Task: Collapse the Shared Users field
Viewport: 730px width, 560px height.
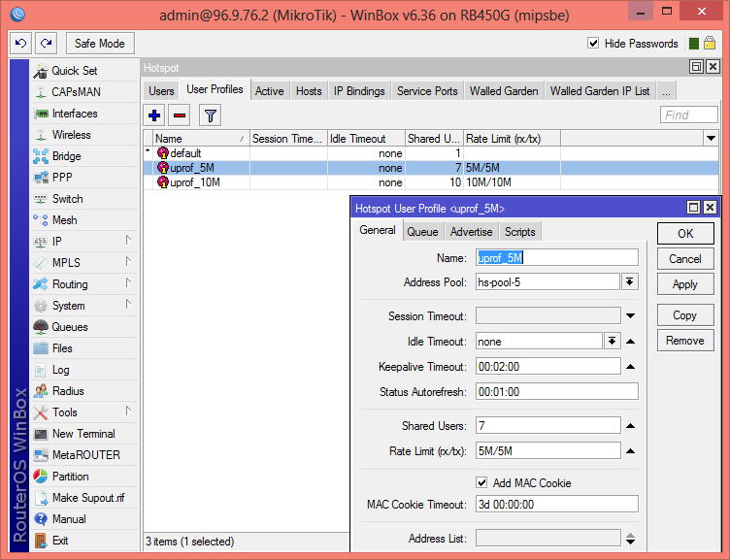Action: (x=631, y=425)
